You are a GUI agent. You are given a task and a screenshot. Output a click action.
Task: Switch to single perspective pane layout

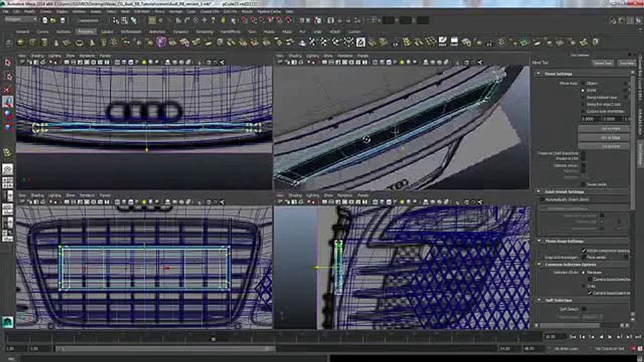click(8, 169)
